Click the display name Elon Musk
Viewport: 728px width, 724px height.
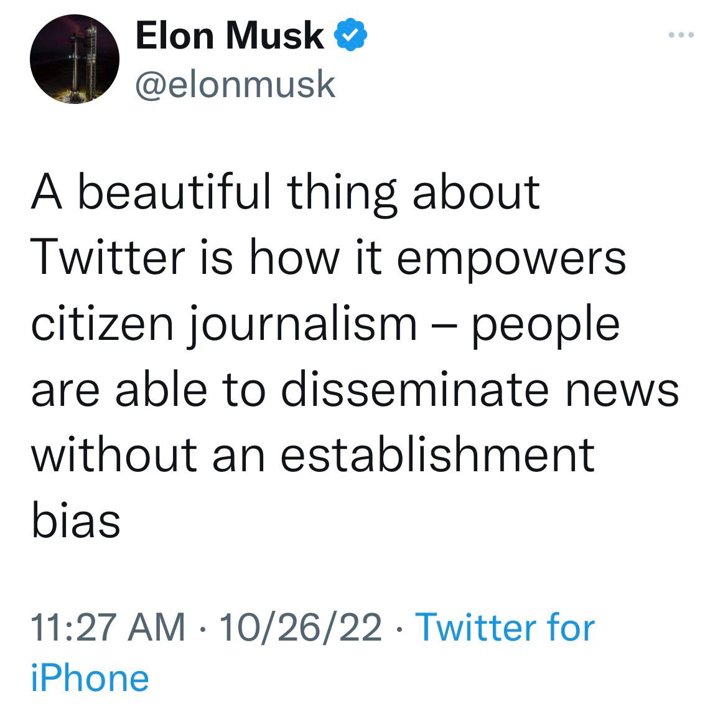pyautogui.click(x=230, y=35)
